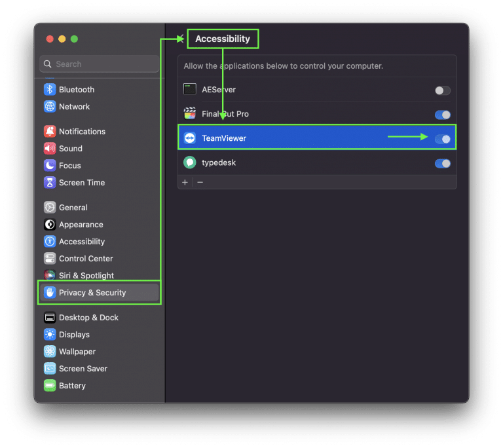Open Notifications pane from sidebar
The width and height of the screenshot is (503, 448).
[100, 131]
